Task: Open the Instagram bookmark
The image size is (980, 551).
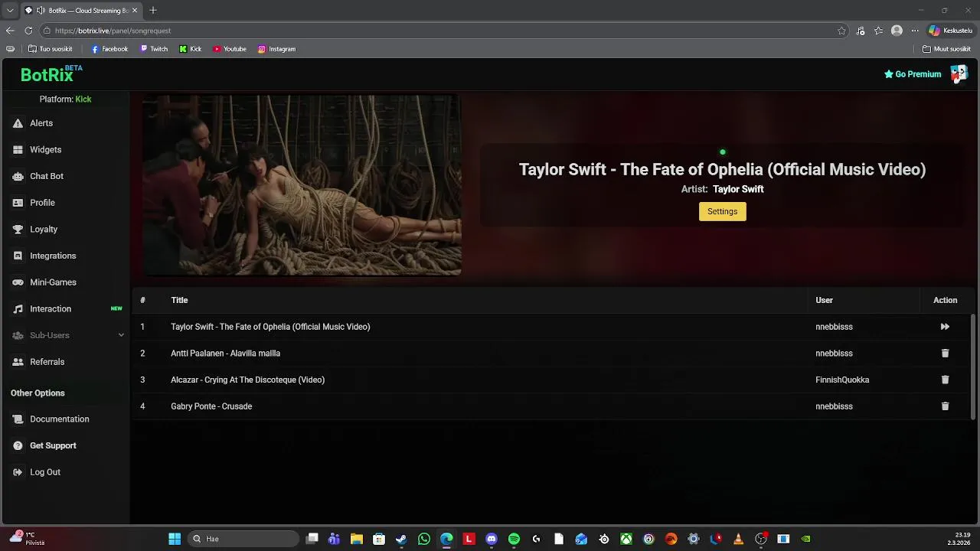Action: [276, 49]
